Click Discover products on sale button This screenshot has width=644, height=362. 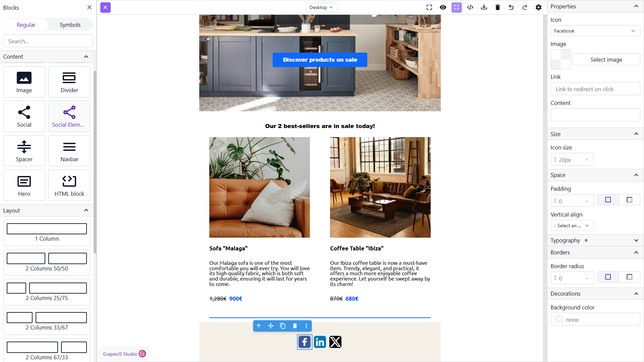[320, 60]
